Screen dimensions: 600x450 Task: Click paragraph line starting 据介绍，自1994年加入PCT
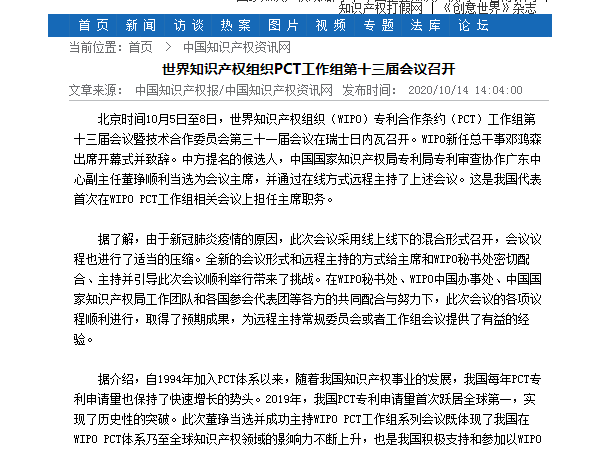point(320,379)
